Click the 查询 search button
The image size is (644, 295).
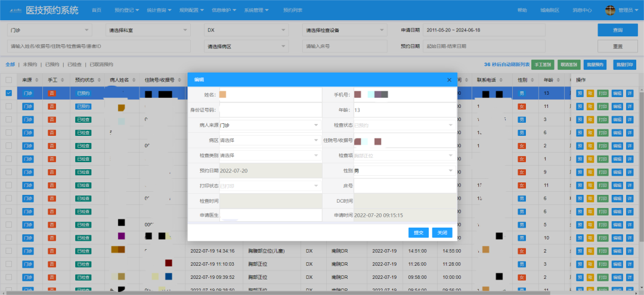pyautogui.click(x=617, y=30)
